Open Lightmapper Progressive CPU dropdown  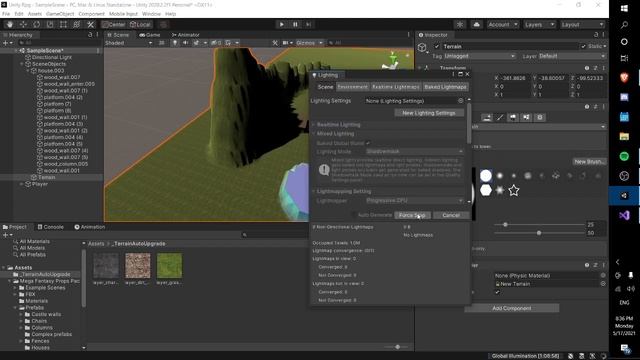[x=414, y=200]
